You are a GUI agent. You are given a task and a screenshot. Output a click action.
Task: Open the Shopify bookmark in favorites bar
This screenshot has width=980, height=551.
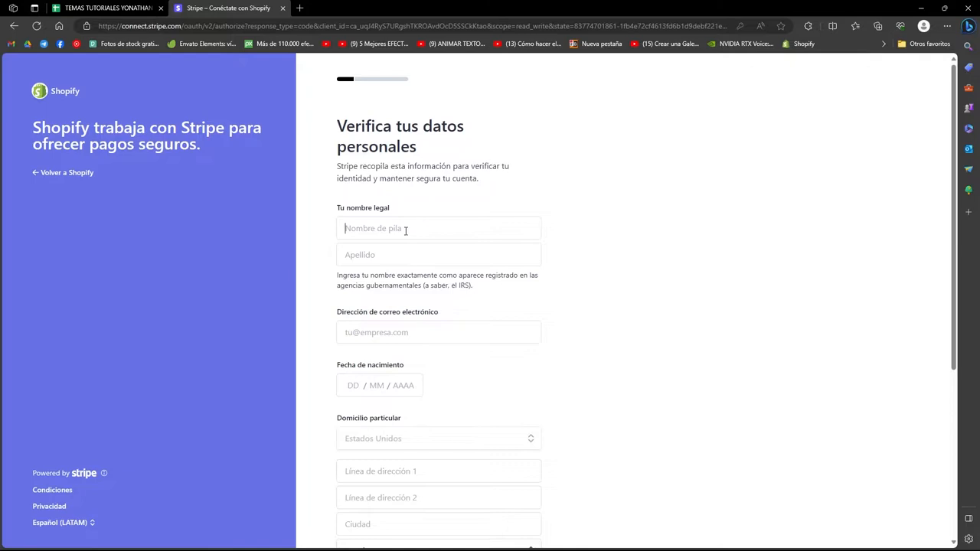pos(798,44)
